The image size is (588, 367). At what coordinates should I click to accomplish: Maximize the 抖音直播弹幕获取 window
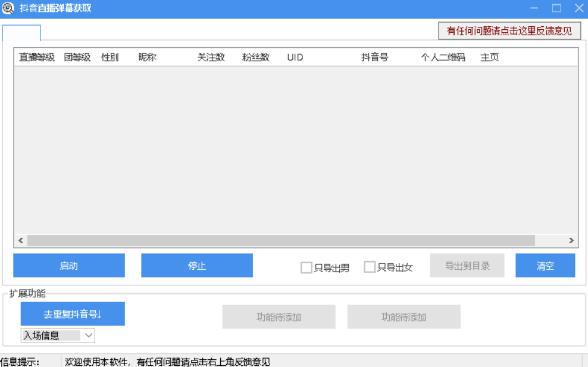pyautogui.click(x=556, y=8)
